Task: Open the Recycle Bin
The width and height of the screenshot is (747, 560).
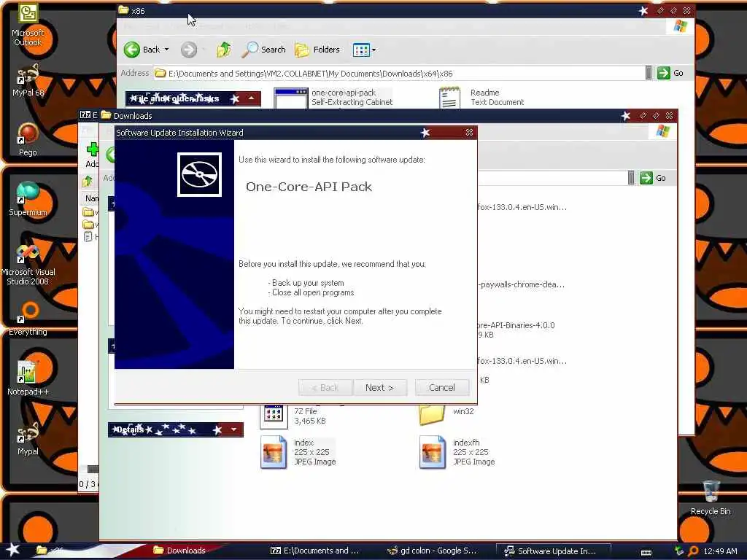Action: click(x=711, y=497)
